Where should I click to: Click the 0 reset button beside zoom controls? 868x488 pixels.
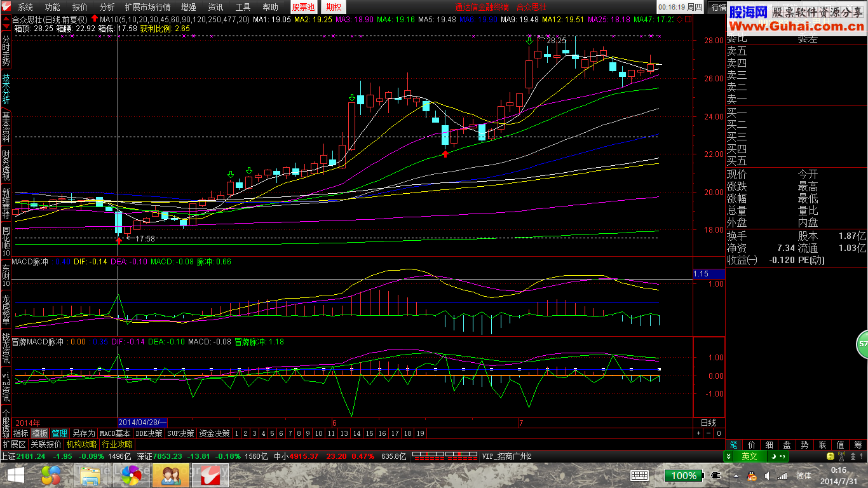719,433
